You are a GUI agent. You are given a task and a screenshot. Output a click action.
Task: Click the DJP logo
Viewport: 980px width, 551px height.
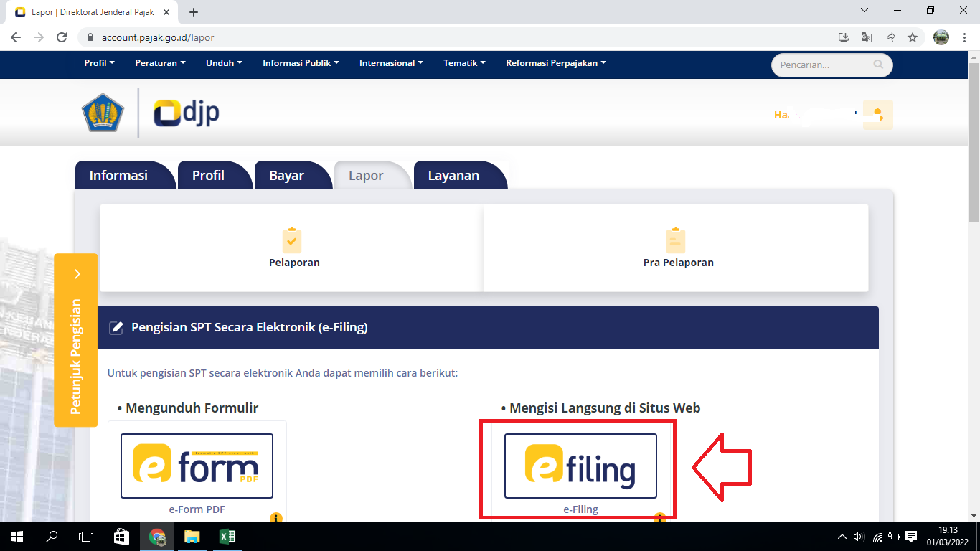(187, 113)
